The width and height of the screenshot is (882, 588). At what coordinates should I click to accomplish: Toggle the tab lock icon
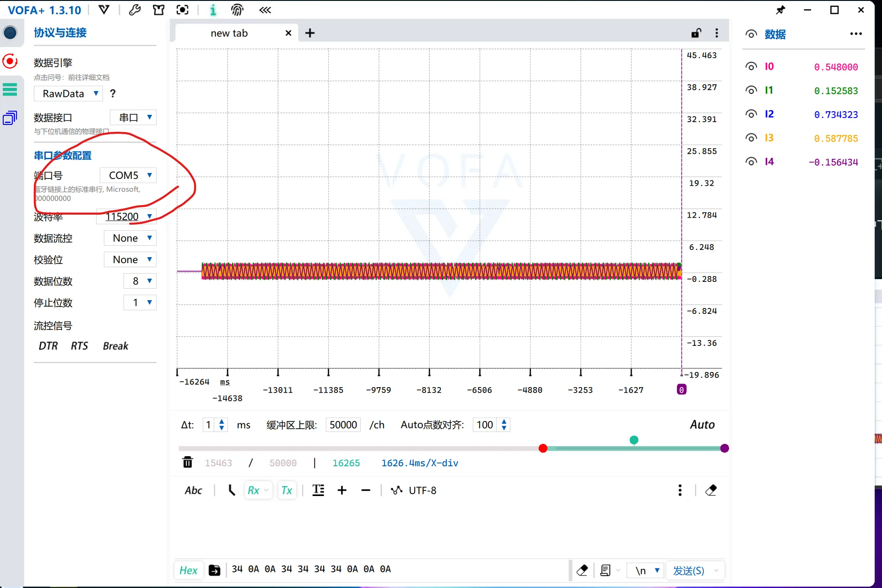[x=696, y=33]
